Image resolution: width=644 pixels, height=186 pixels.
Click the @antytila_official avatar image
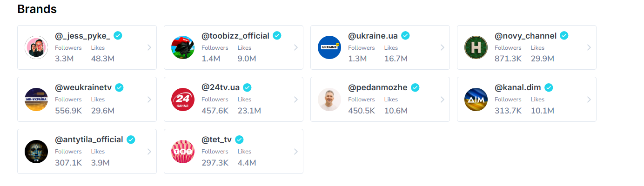click(x=36, y=152)
